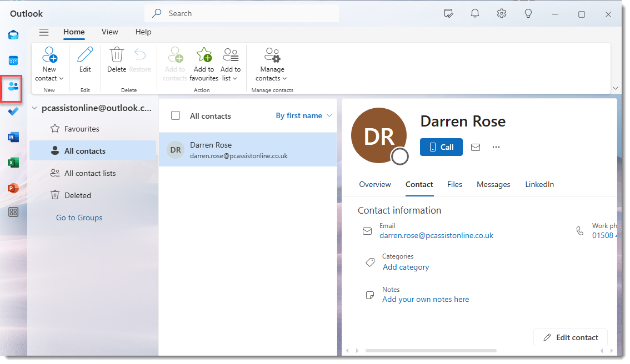The width and height of the screenshot is (630, 364).
Task: Open the Overview tab for Darren Rose
Action: 375,184
